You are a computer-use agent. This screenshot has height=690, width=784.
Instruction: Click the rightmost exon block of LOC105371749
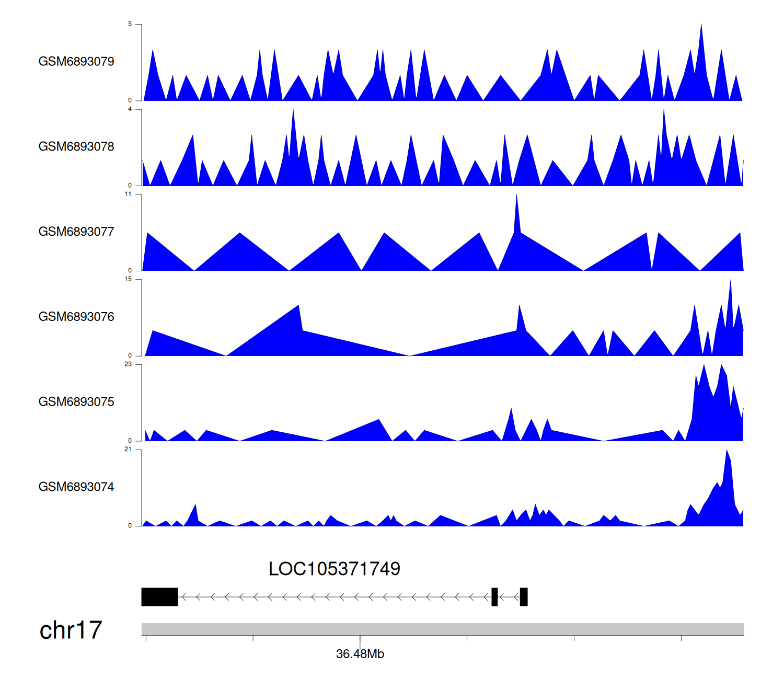click(524, 597)
